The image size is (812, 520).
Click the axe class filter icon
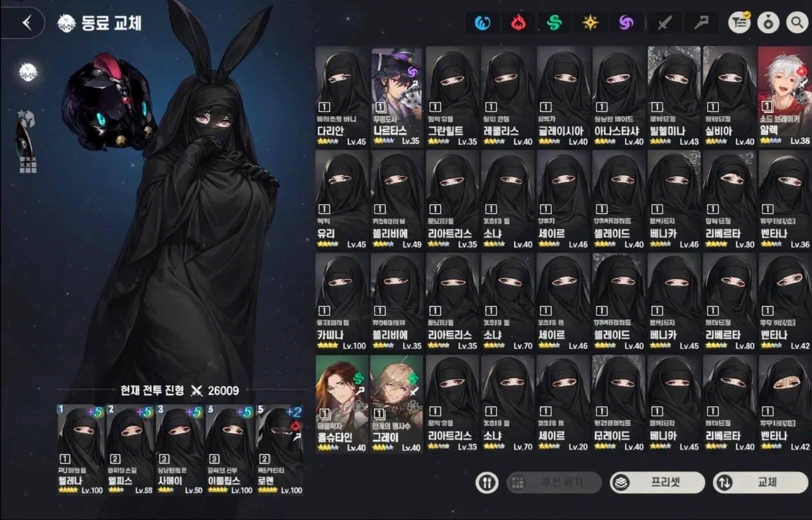(701, 23)
